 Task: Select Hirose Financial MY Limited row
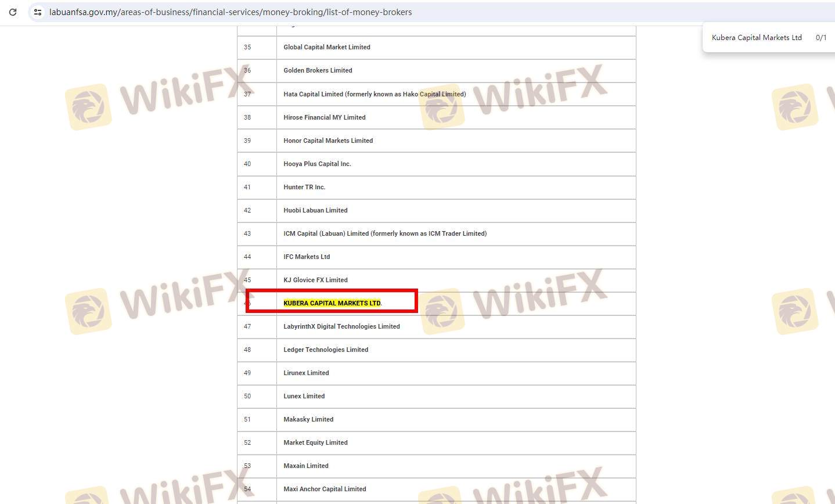click(324, 117)
